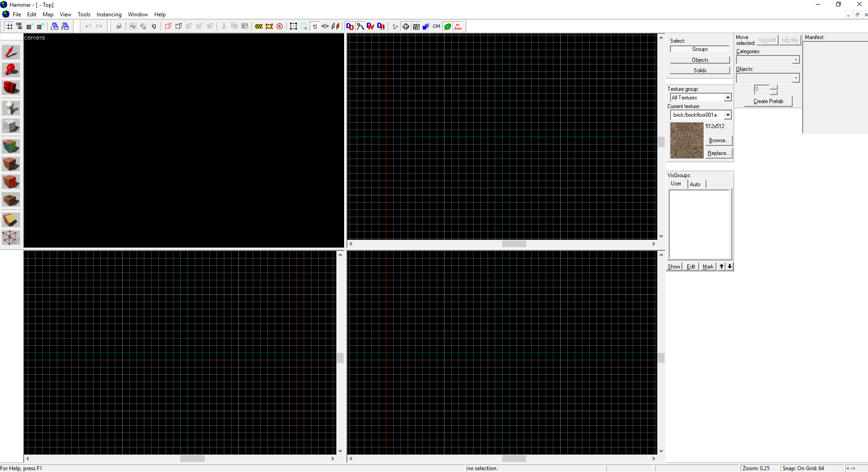868x472 pixels.
Task: Toggle the no draw option
Action: pos(458,26)
